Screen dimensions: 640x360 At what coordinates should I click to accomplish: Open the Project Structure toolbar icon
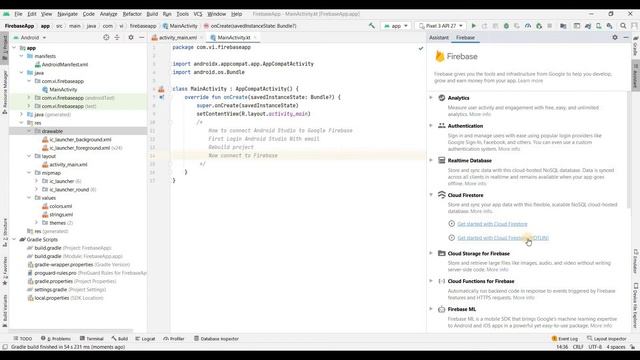tap(563, 26)
